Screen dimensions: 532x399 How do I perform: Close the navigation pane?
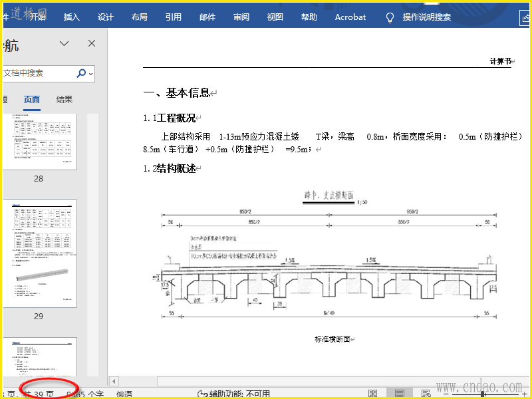coord(92,43)
